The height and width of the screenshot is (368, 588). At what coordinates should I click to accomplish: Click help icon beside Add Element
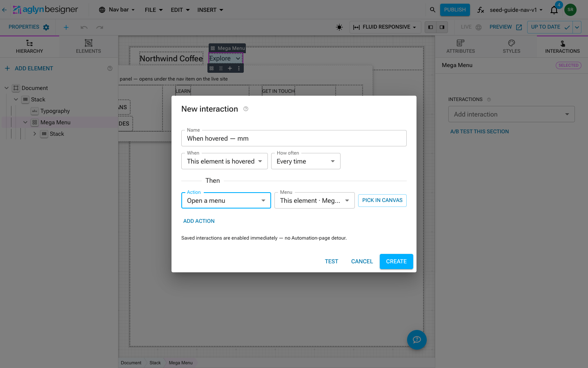click(110, 68)
